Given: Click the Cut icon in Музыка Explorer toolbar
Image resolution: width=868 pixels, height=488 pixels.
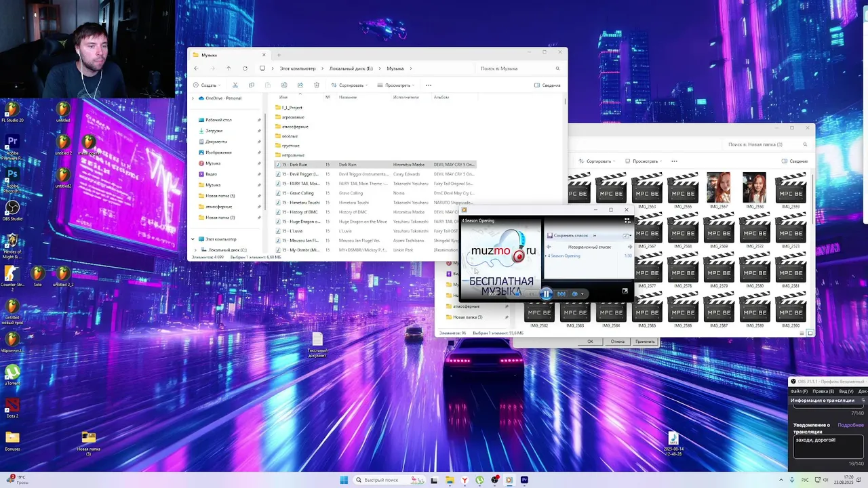Looking at the screenshot, I should [235, 85].
